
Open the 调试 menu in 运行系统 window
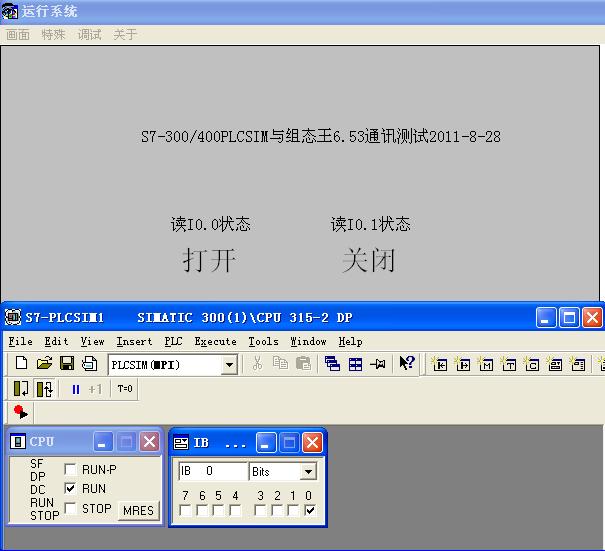90,35
